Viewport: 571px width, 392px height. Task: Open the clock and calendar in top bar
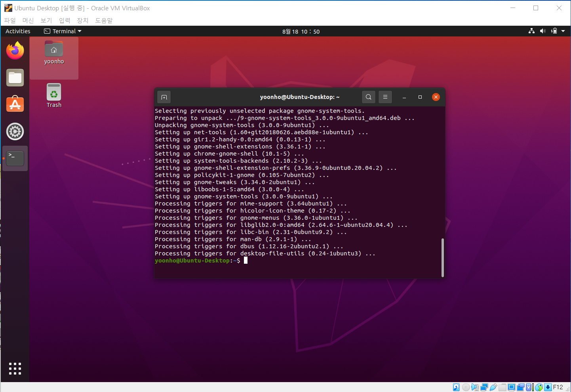click(301, 31)
